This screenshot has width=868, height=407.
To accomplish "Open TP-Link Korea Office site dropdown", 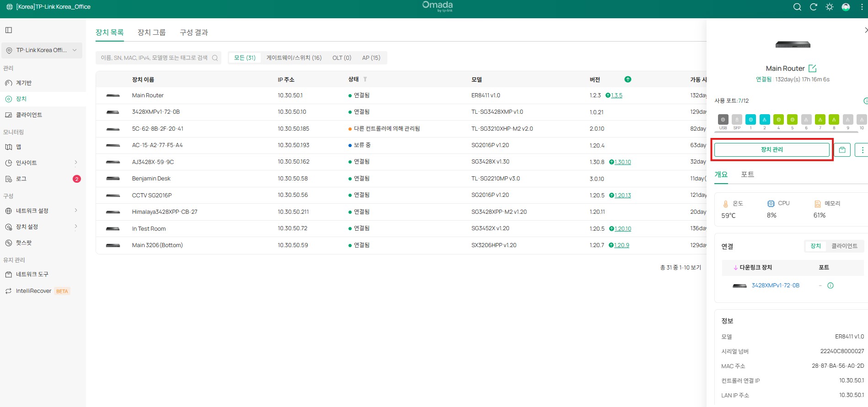I will click(x=42, y=50).
